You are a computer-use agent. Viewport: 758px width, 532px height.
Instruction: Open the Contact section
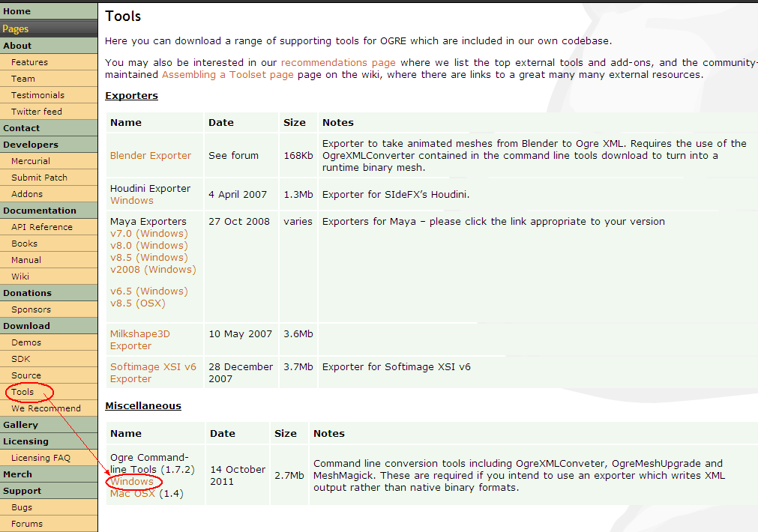48,128
